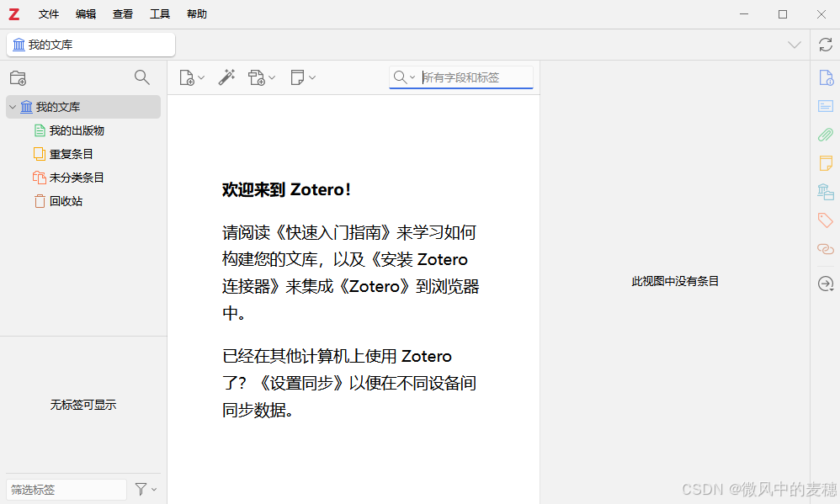The width and height of the screenshot is (840, 504).
Task: Collapse the 我的文库 tree node
Action: 13,107
